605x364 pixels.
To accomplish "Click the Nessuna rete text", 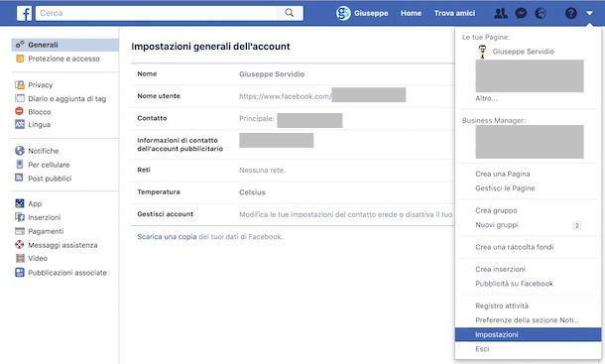I will click(x=262, y=171).
